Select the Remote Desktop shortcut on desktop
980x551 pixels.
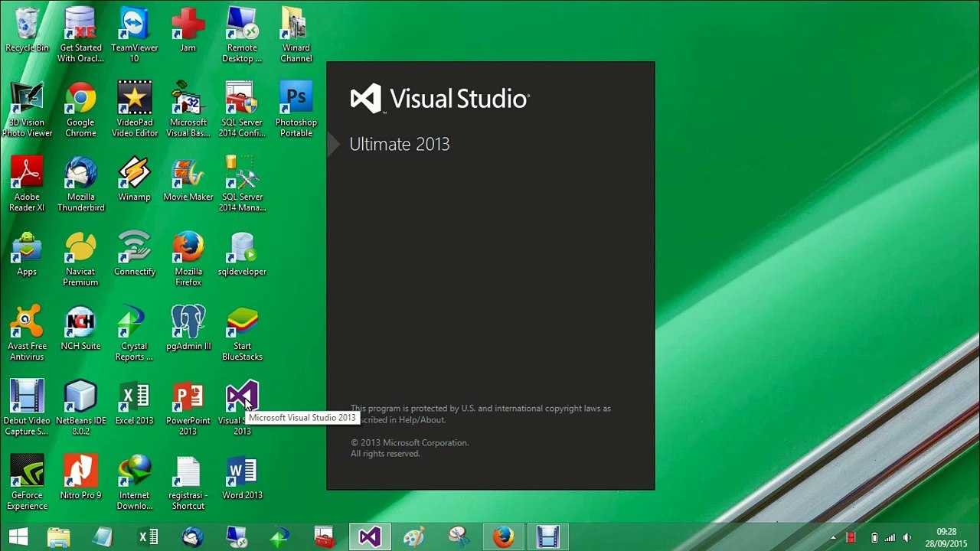(x=242, y=35)
